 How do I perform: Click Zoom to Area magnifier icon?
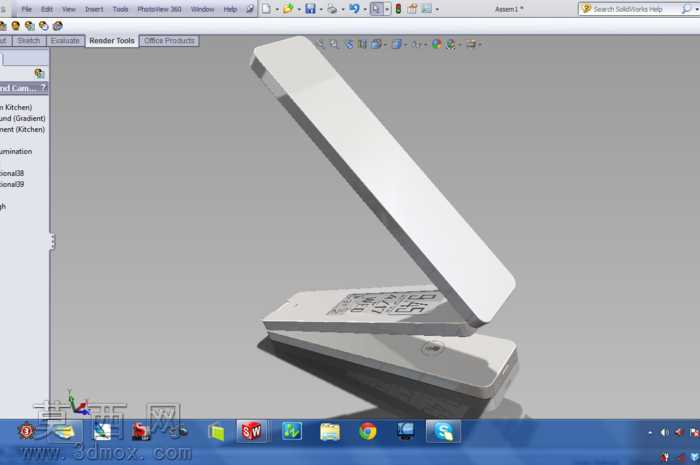pos(334,44)
